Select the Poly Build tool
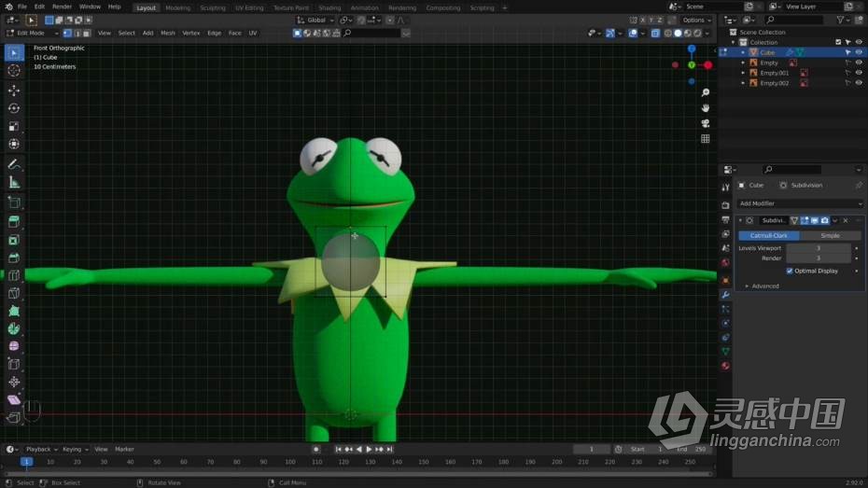Image resolution: width=868 pixels, height=488 pixels. point(14,311)
